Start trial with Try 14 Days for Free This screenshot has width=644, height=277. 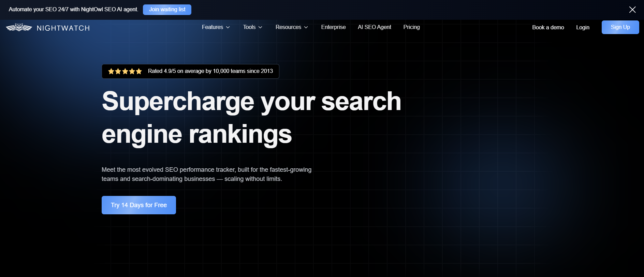point(139,205)
